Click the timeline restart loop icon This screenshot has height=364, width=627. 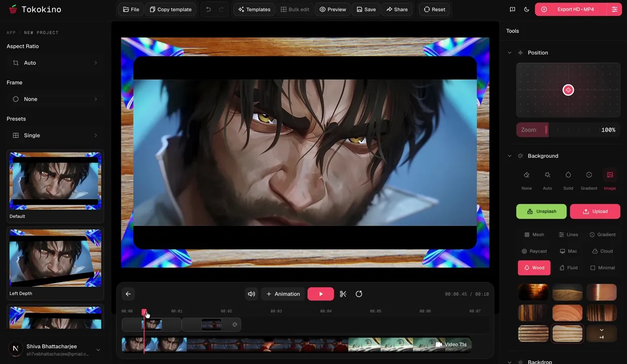coord(359,294)
